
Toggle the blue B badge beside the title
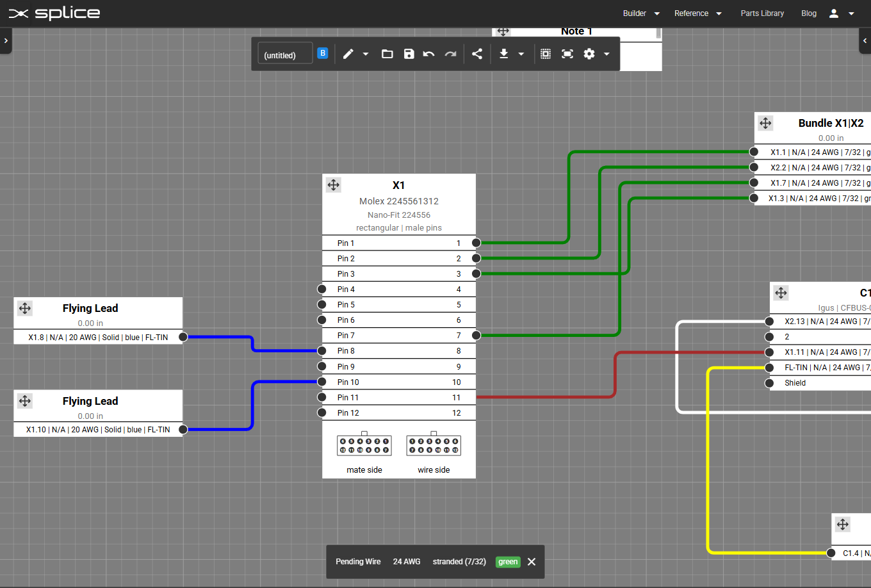pos(323,53)
